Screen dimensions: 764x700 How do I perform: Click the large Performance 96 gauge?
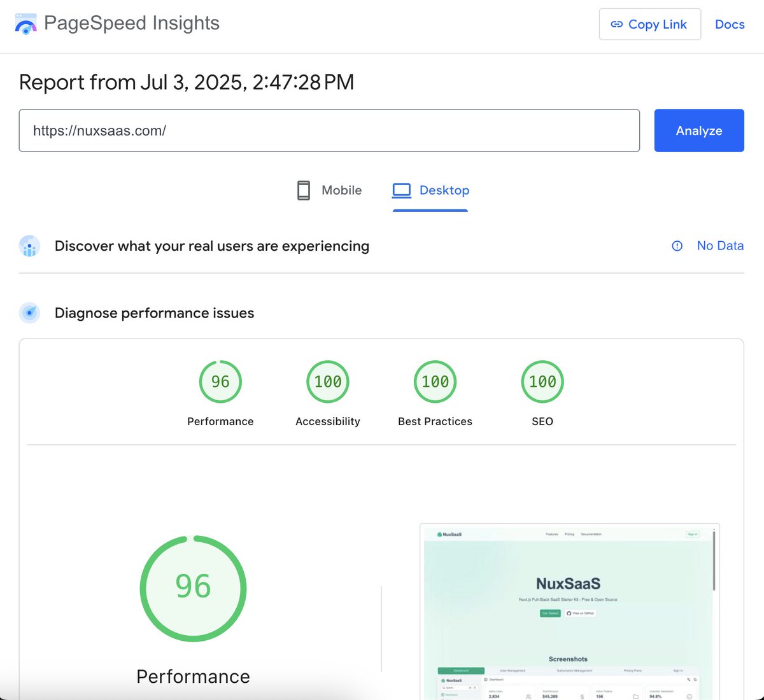(193, 589)
